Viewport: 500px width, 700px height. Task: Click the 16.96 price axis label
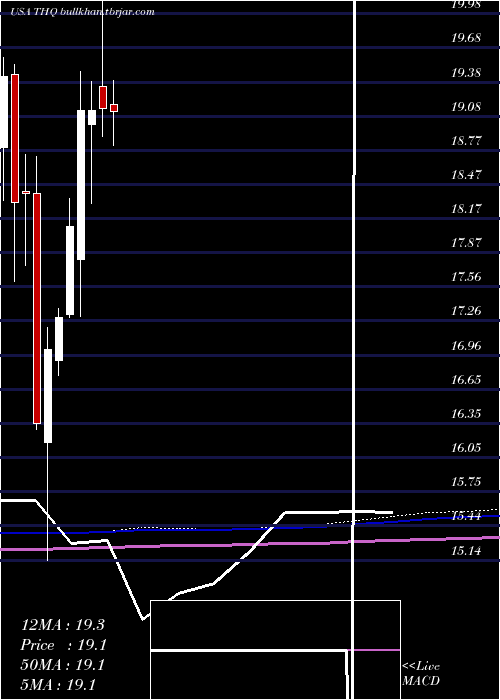tap(466, 345)
